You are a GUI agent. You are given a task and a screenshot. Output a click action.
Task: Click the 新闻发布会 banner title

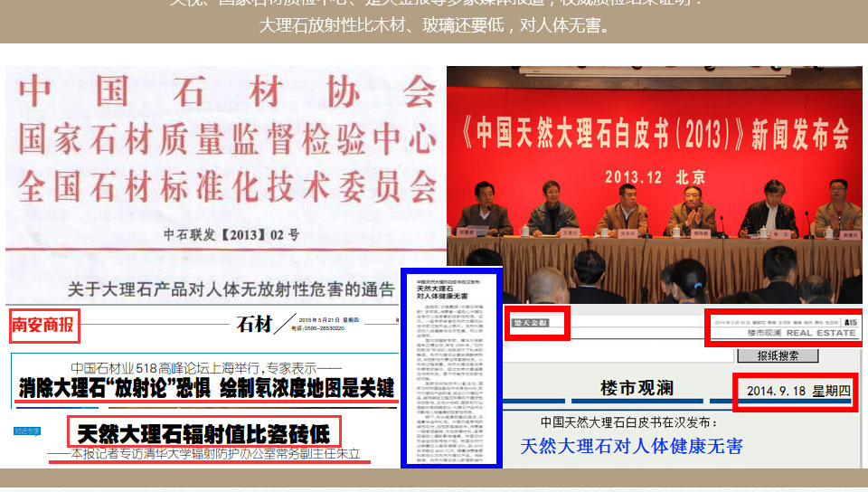800,135
